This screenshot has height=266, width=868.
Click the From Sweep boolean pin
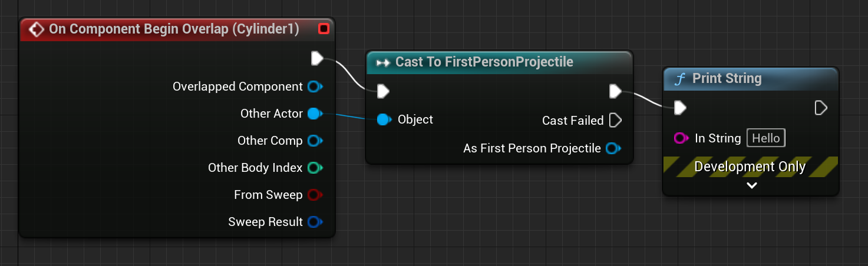[315, 195]
